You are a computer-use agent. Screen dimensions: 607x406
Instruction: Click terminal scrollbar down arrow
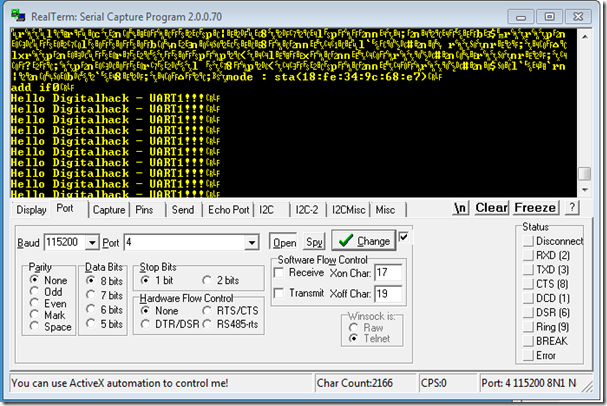[x=585, y=190]
